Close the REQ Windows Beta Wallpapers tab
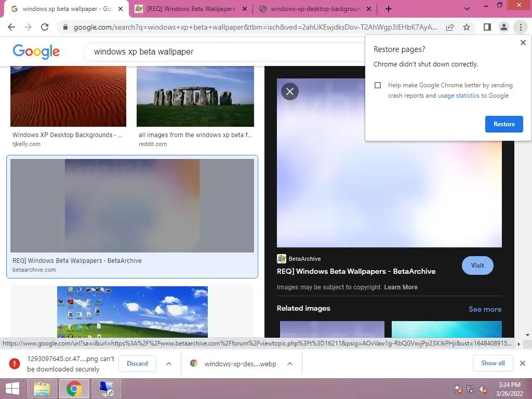This screenshot has height=399, width=532. point(245,9)
